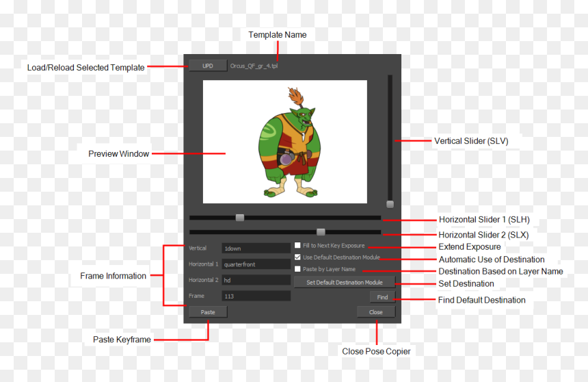Enable Fill to Next Key Exposure checkbox
The image size is (588, 382).
(297, 245)
